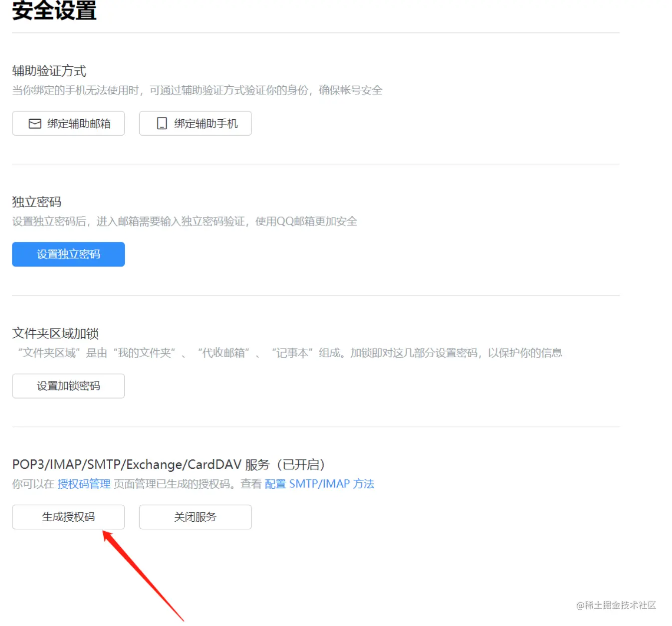Click the 设置加锁密码 button
Image resolution: width=672 pixels, height=626 pixels.
tap(68, 386)
